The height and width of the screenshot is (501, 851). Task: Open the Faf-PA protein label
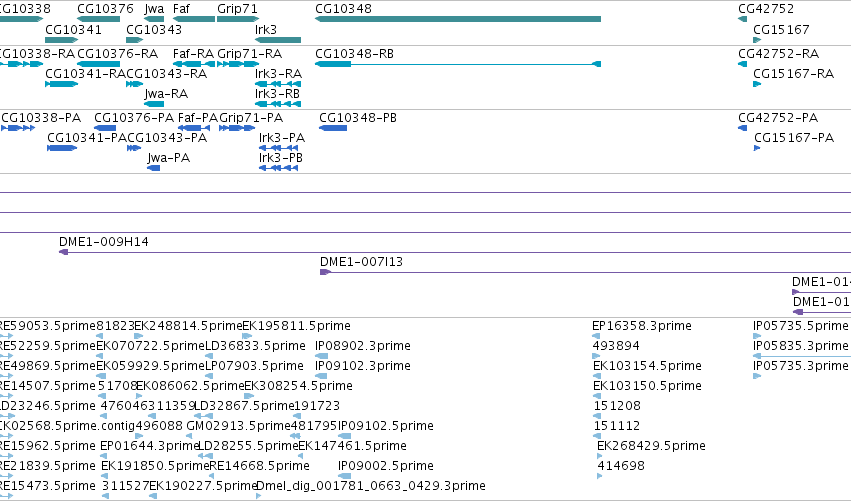point(198,118)
